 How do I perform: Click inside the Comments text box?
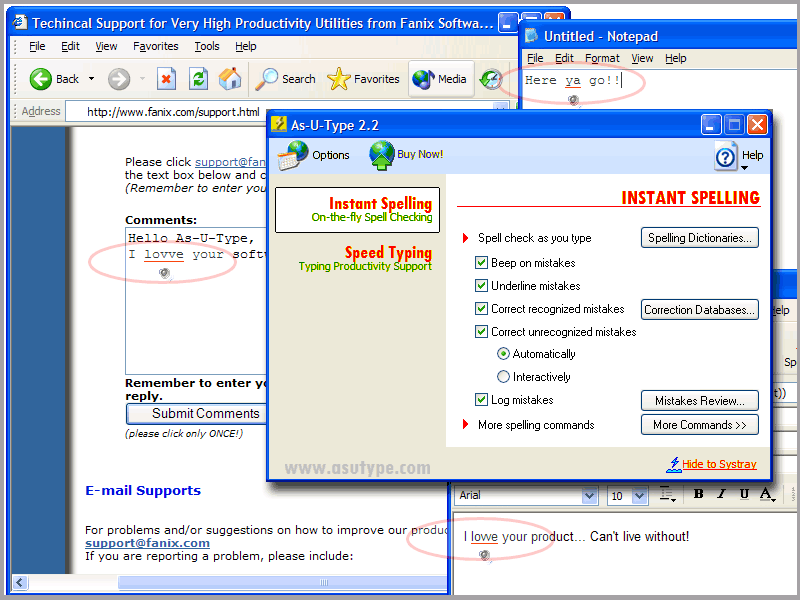196,301
